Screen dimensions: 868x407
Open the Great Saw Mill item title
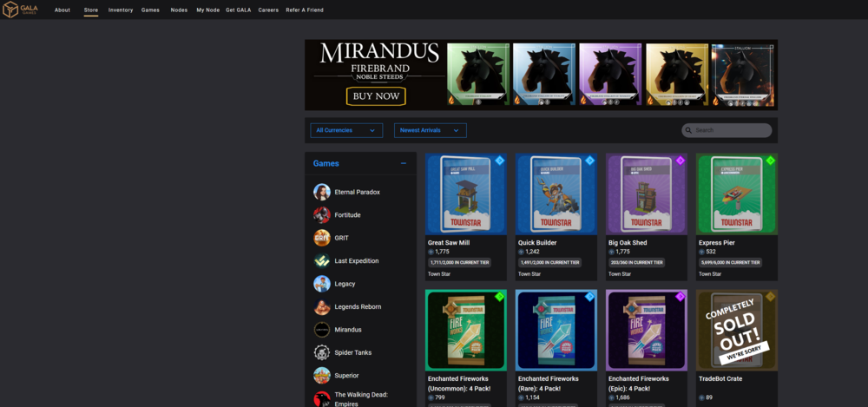pyautogui.click(x=449, y=242)
